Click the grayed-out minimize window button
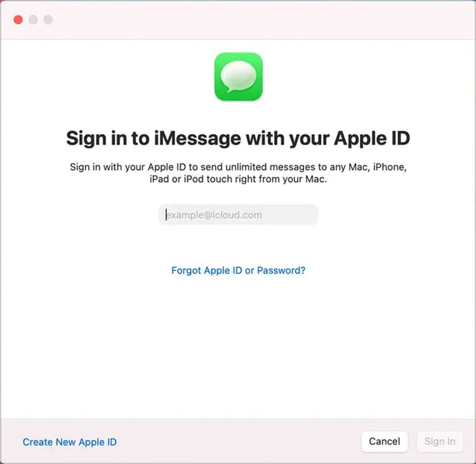 point(33,20)
